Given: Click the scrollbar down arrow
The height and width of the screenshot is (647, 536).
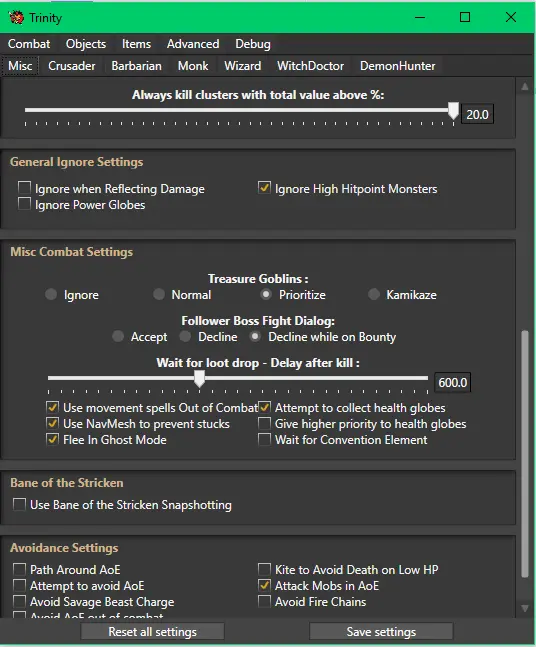Looking at the screenshot, I should point(524,608).
